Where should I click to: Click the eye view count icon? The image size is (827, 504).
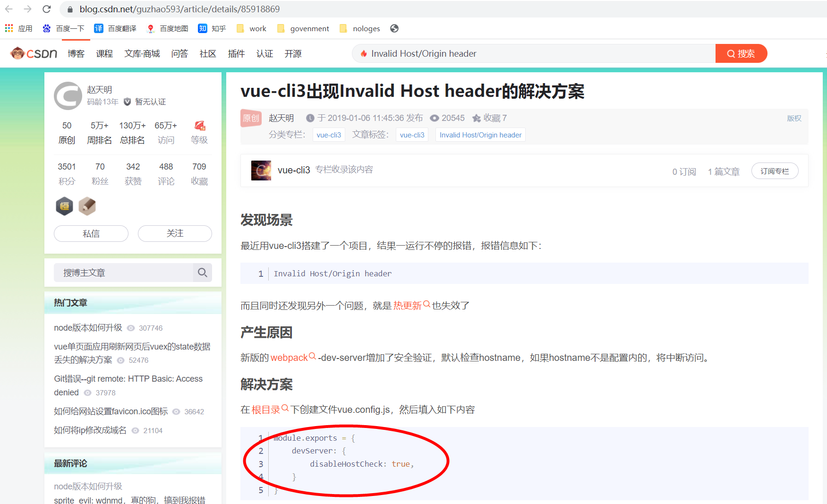tap(435, 118)
